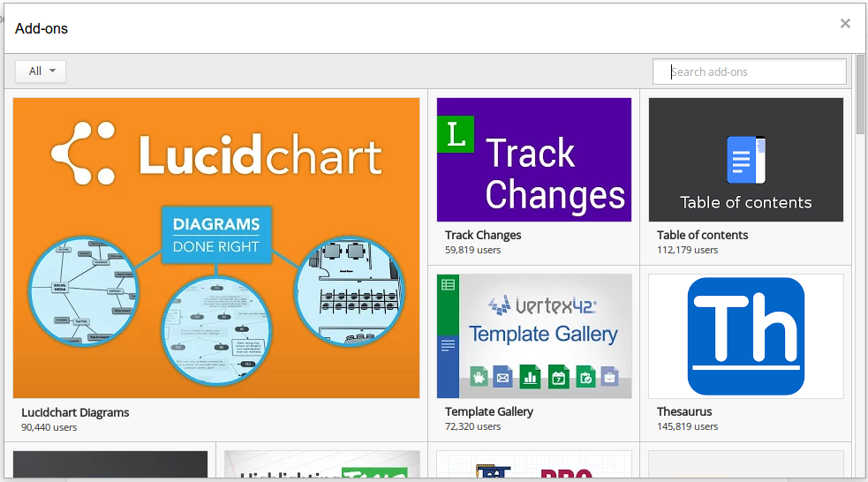
Task: Click the Lucidchart Diagrams title
Action: pos(75,412)
